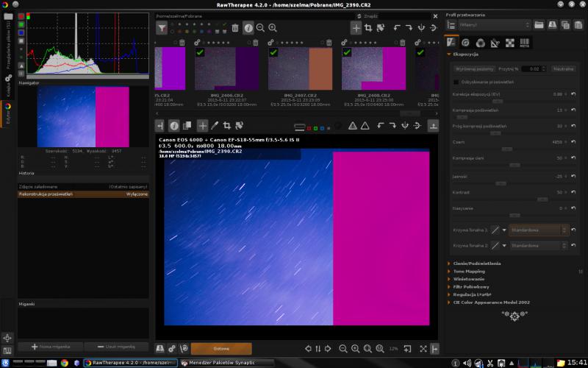The width and height of the screenshot is (588, 368).
Task: Load a processing profile from file
Action: coord(538,24)
